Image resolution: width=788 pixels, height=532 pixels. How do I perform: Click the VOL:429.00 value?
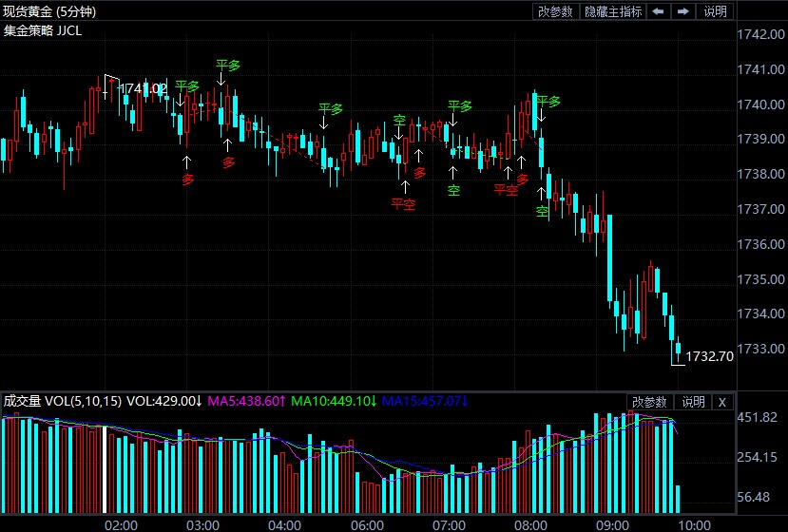click(x=163, y=401)
